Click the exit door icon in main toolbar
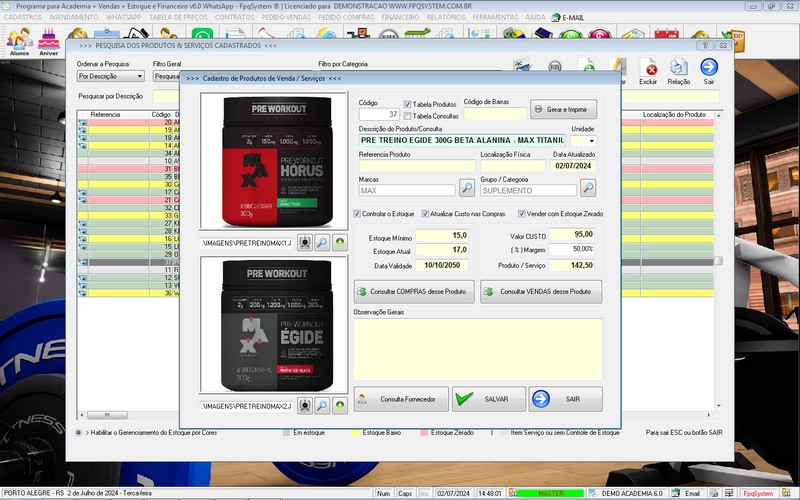This screenshot has height=500, width=800. point(733,40)
